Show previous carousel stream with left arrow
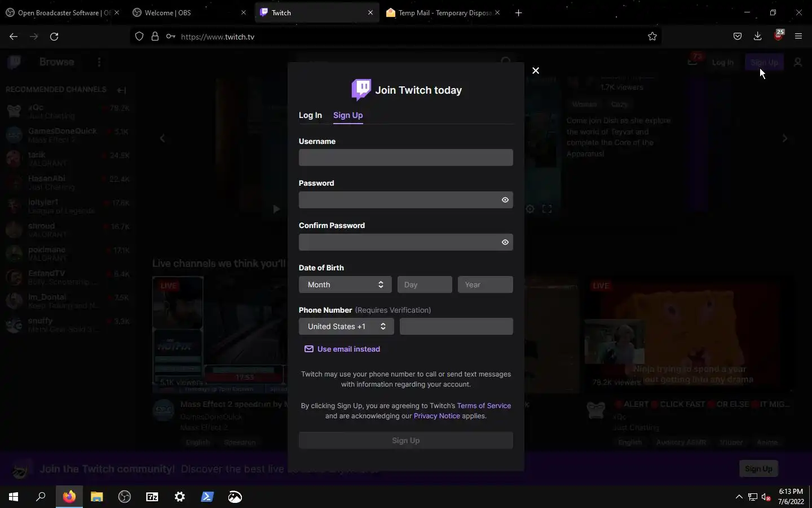Screen dimensions: 812x508 point(162,138)
